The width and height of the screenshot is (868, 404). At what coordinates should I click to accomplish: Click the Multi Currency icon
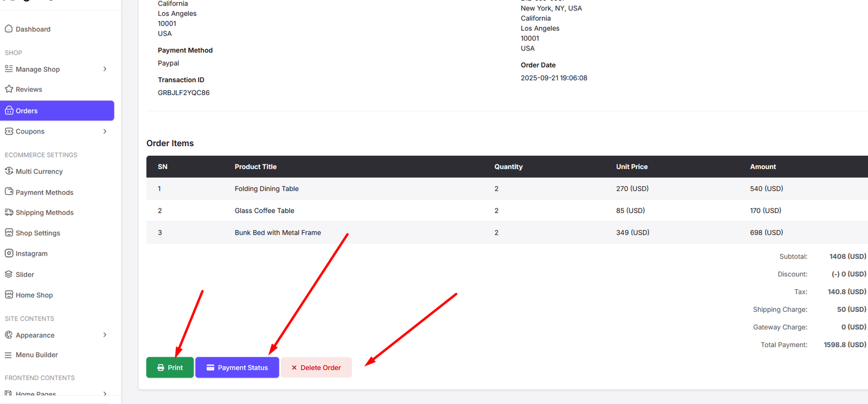point(9,171)
